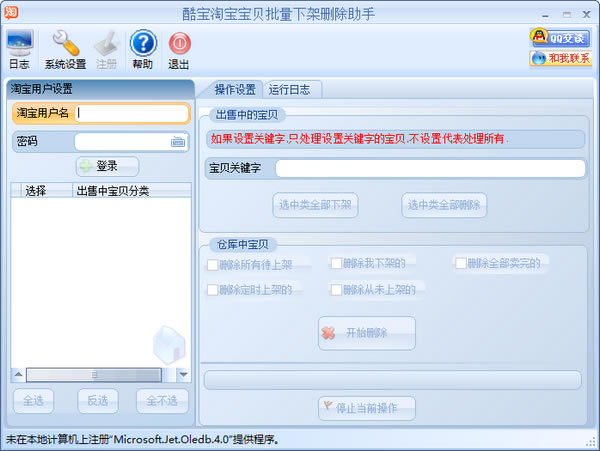Enable the 删除我下架的 checkbox
Image resolution: width=600 pixels, height=451 pixels.
click(x=336, y=264)
